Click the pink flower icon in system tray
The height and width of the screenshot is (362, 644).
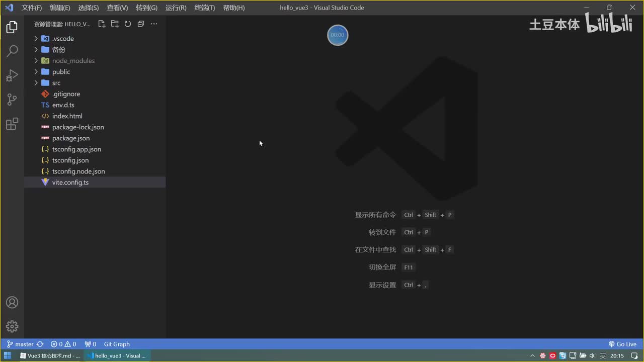pyautogui.click(x=542, y=356)
